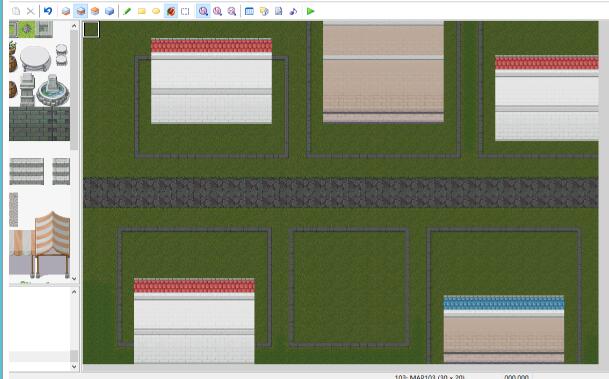Image resolution: width=609 pixels, height=379 pixels.
Task: Open the Database window
Action: (249, 11)
